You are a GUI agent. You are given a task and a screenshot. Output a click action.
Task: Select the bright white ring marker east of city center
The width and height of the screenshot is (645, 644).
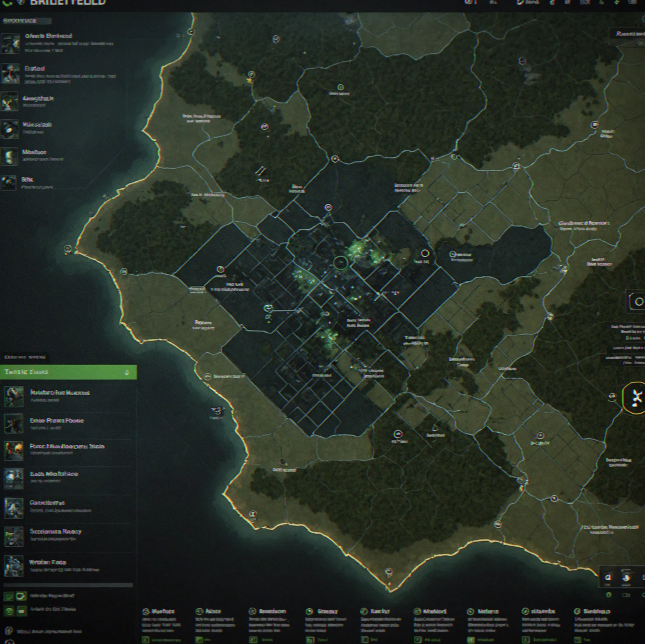(425, 253)
